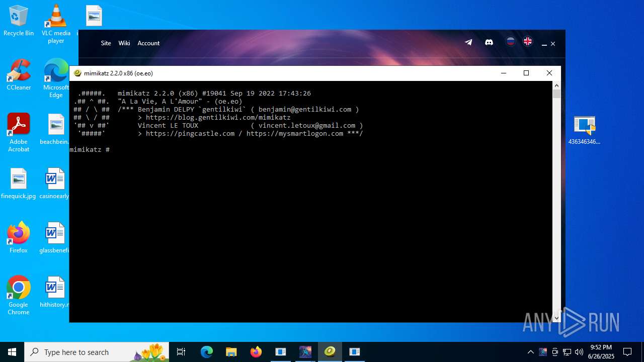Screen dimensions: 644x362
Task: Launch Google Chrome desktop shortcut
Action: 19,295
